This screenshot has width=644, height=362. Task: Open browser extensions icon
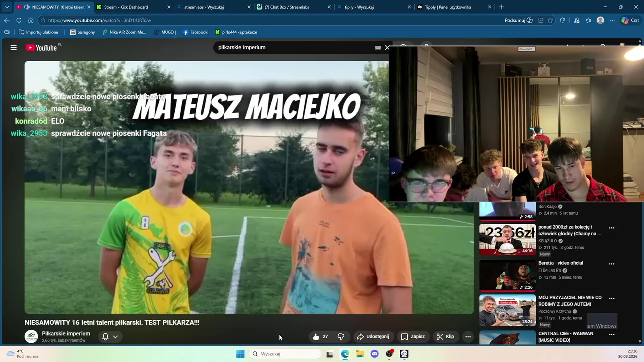(562, 20)
